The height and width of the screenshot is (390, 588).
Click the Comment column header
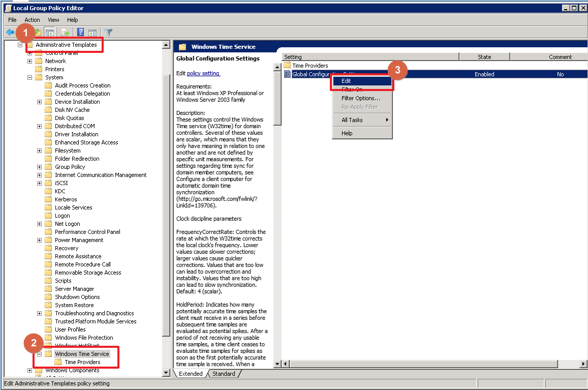[549, 56]
